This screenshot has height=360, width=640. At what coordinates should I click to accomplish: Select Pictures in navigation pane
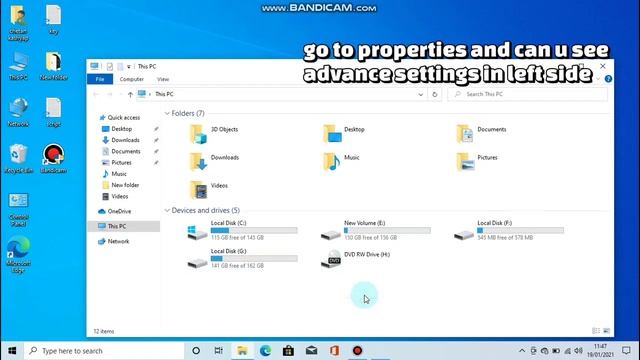click(121, 162)
